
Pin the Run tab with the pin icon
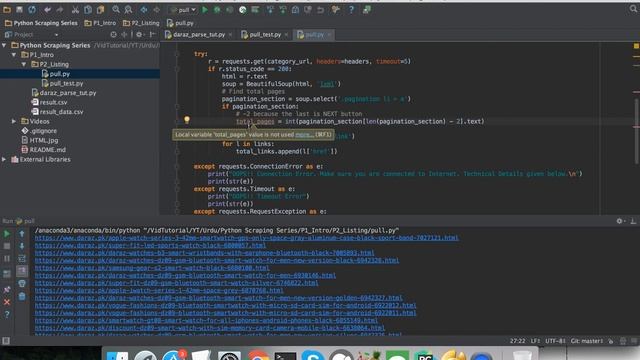tap(7, 289)
